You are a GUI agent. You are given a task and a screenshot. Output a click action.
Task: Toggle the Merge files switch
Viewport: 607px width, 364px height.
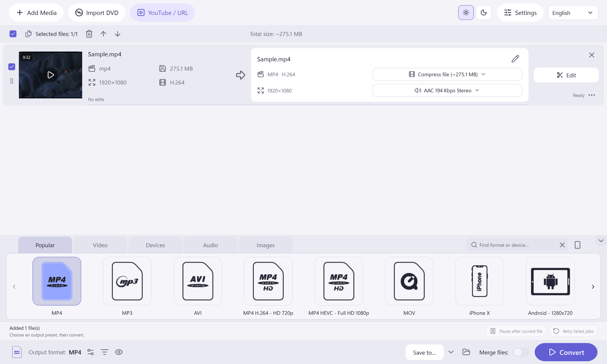coord(521,352)
